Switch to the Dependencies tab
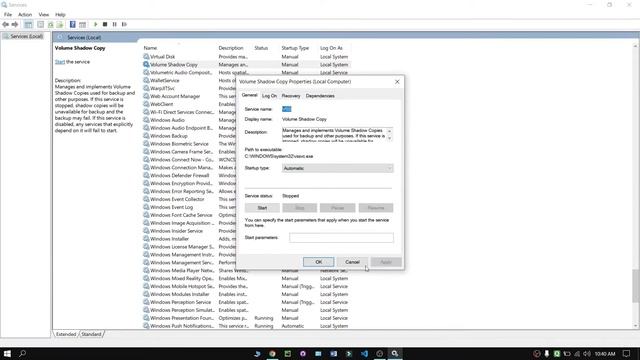 [x=320, y=96]
